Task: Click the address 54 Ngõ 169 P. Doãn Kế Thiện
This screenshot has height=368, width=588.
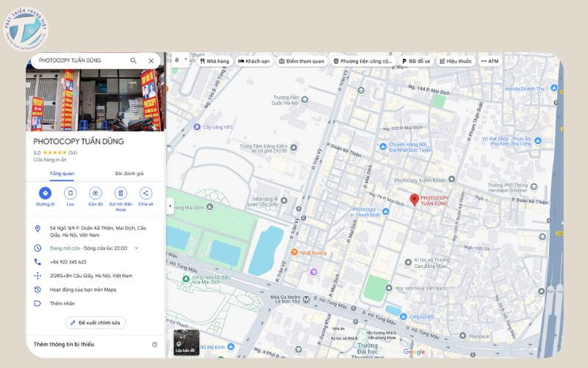Action: click(98, 231)
